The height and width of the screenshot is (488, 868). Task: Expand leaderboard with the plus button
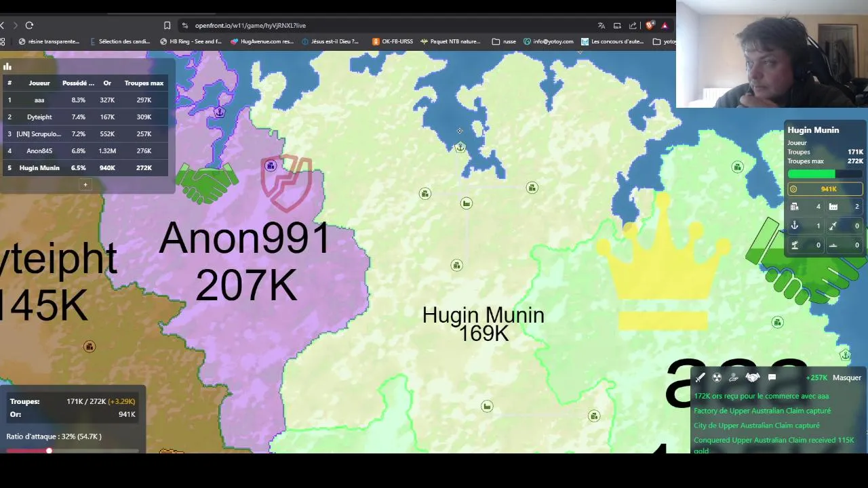85,184
